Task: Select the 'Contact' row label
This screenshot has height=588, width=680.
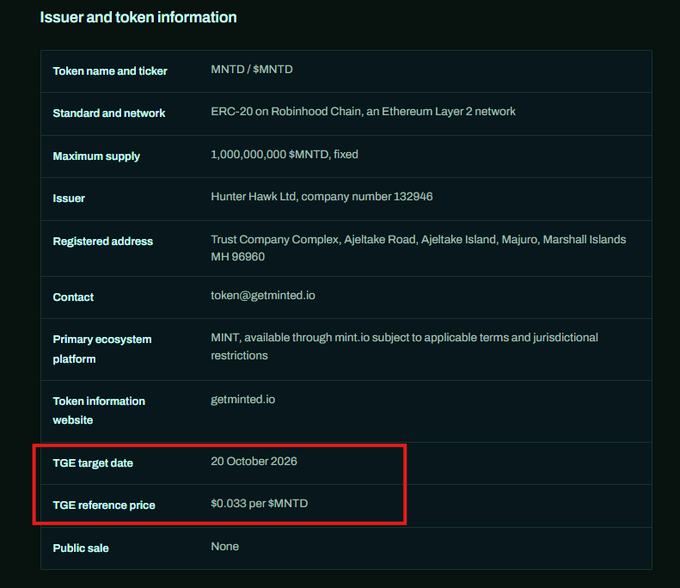Action: click(73, 297)
